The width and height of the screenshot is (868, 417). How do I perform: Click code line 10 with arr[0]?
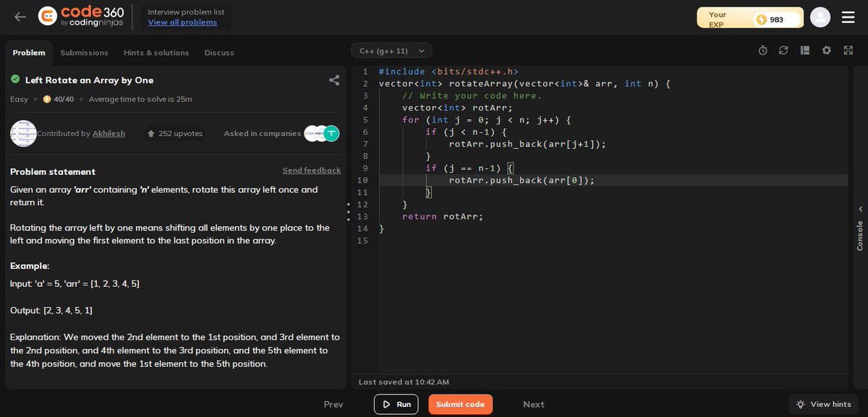[x=521, y=180]
